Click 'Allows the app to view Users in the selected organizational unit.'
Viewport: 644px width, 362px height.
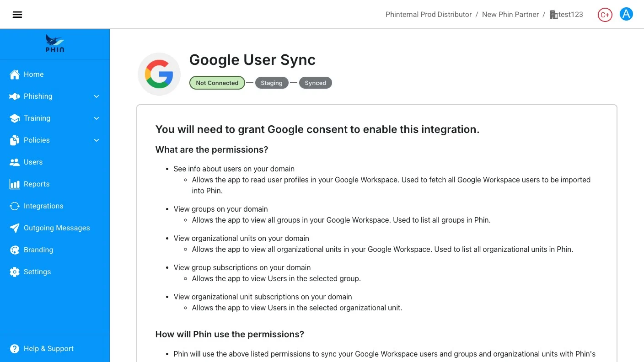[297, 308]
